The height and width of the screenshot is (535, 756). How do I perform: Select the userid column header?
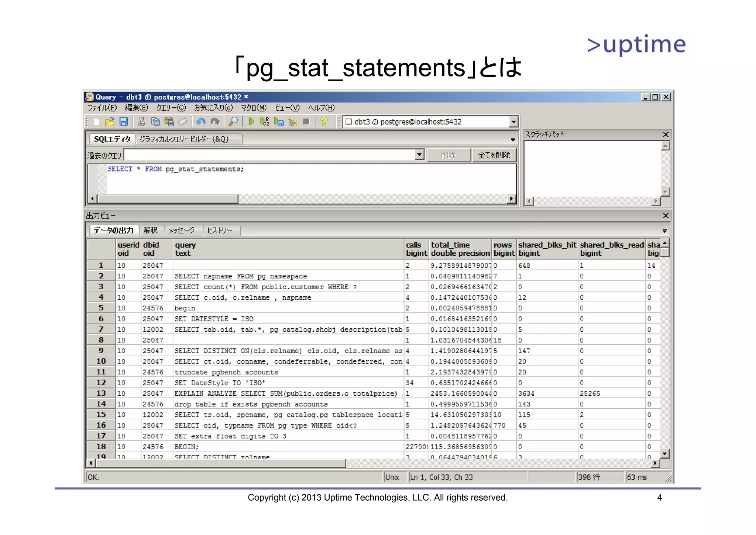(x=128, y=249)
